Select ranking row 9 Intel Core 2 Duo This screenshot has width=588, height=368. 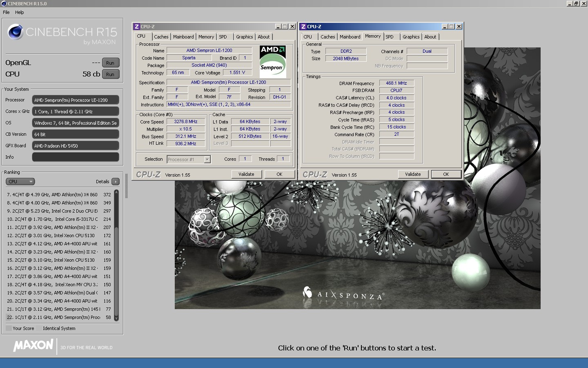(59, 211)
